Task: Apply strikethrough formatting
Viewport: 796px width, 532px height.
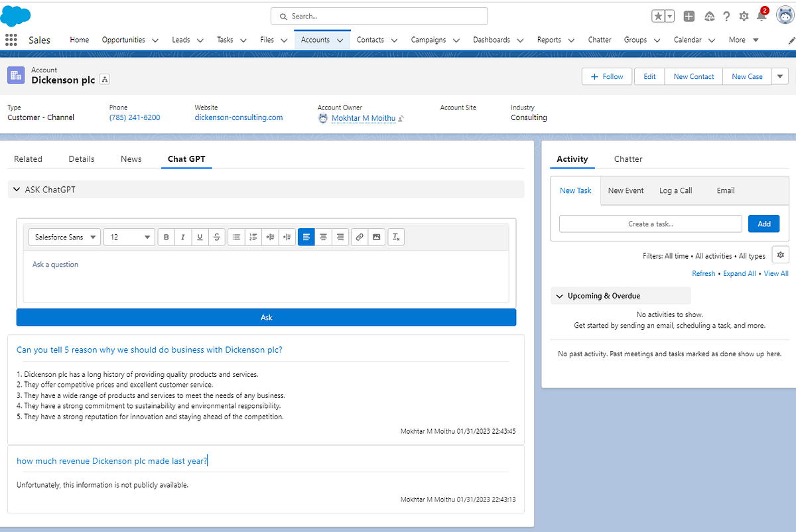Action: [216, 237]
